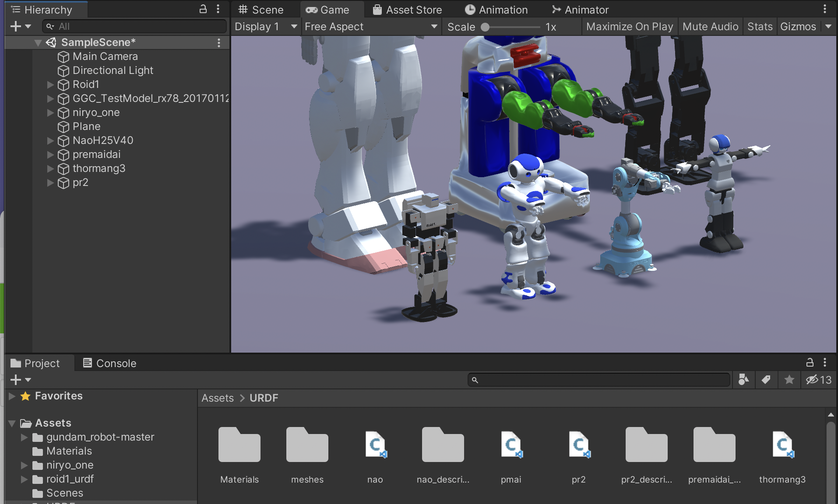Click the search-by-label tag icon in Project toolbar

(x=766, y=380)
